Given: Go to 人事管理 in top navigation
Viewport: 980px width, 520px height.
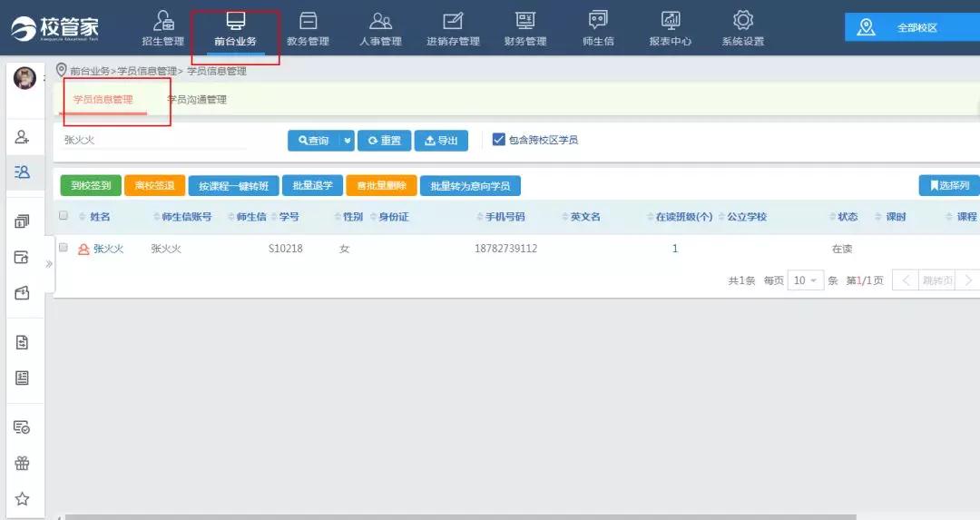Looking at the screenshot, I should click(x=380, y=28).
